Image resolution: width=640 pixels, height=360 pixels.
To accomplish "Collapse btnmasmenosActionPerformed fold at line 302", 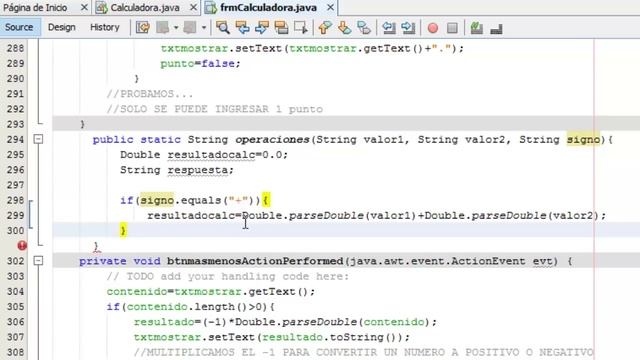I will click(38, 260).
